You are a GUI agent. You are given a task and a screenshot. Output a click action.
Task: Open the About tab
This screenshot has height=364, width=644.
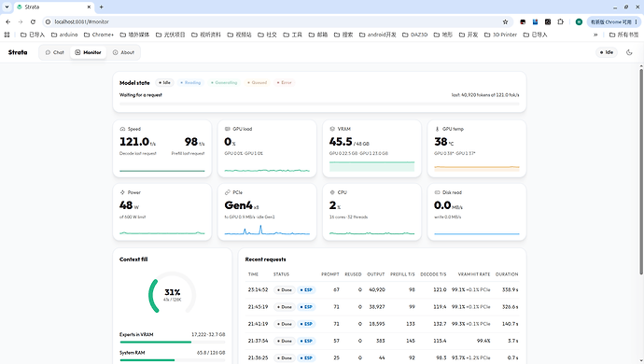tap(123, 52)
